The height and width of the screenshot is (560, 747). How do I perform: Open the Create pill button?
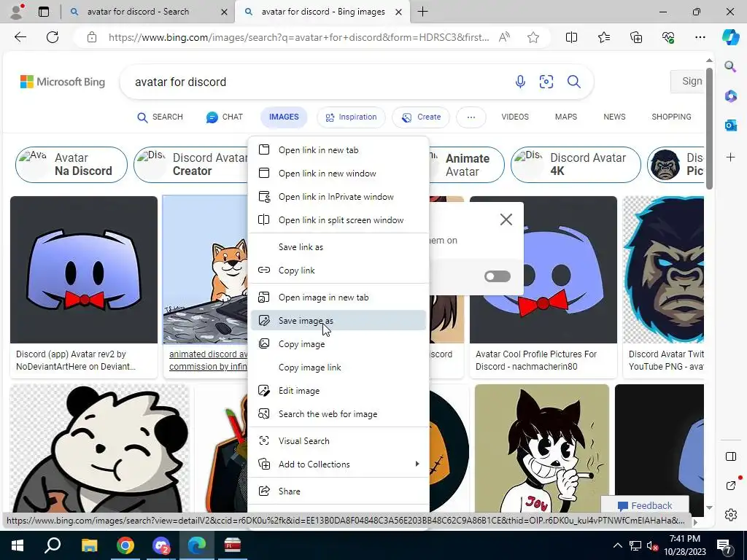click(421, 117)
